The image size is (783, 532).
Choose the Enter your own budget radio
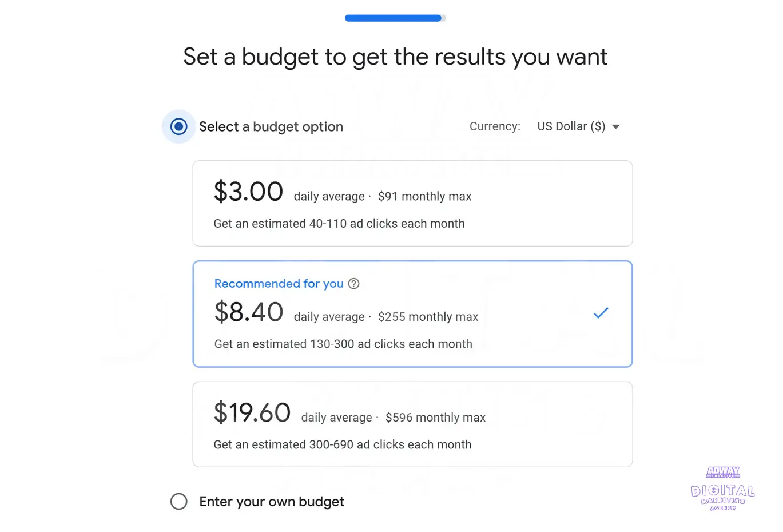pos(178,501)
